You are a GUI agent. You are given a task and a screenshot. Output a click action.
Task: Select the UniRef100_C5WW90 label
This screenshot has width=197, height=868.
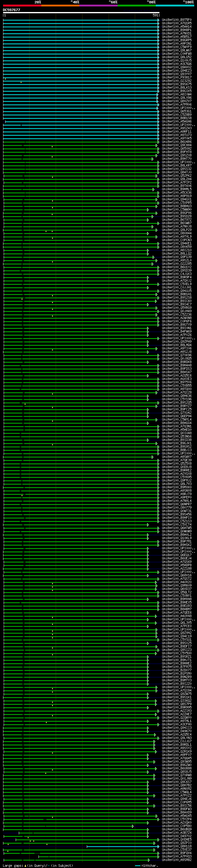(x=177, y=210)
